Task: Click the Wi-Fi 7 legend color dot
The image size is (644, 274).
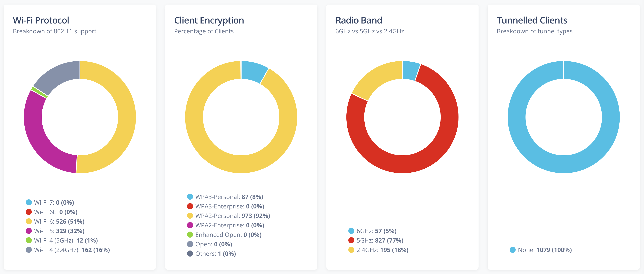Action: click(x=29, y=202)
